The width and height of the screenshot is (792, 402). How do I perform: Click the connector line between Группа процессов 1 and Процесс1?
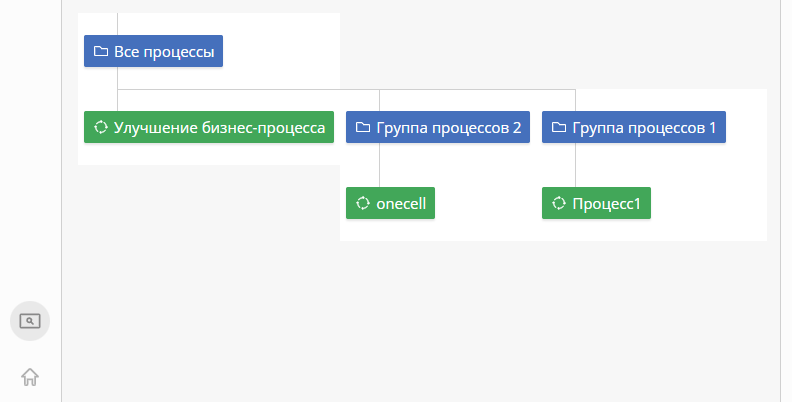pos(575,165)
